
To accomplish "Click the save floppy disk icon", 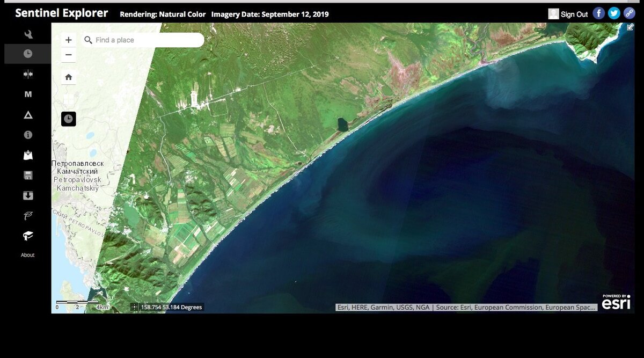I will 28,176.
